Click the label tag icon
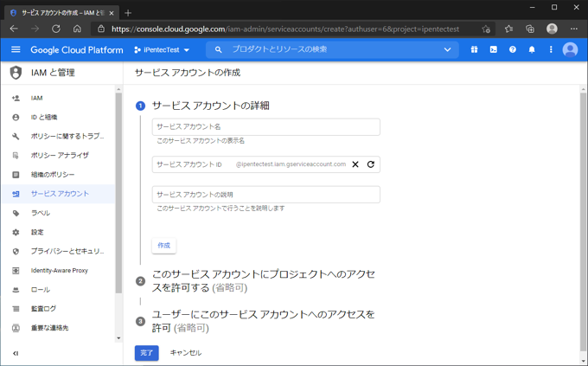588x366 pixels. (16, 213)
